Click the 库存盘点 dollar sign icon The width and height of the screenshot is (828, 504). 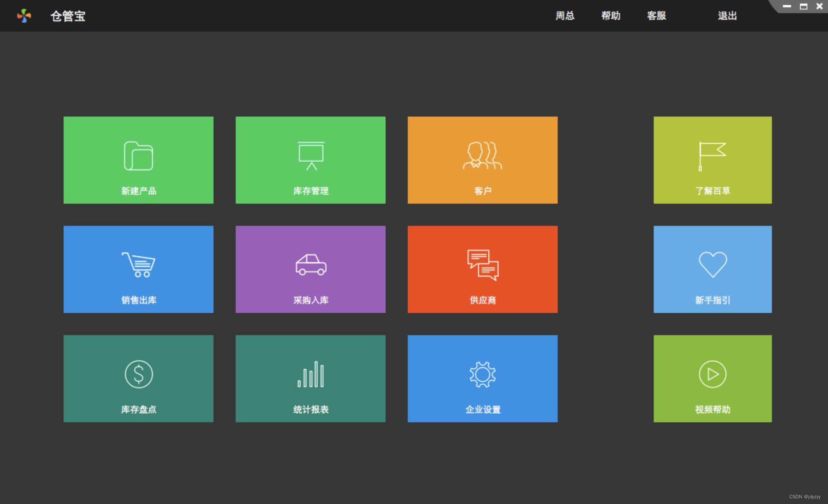138,374
